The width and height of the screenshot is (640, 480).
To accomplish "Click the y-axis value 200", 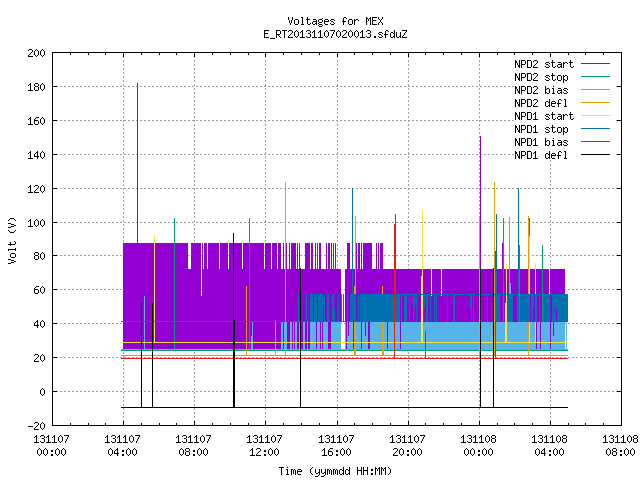I will [x=36, y=53].
